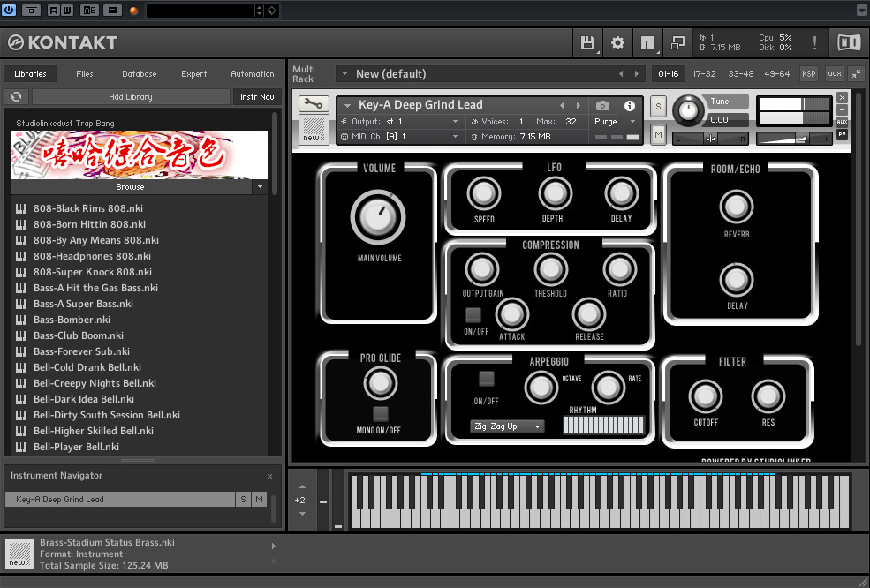The image size is (870, 588).
Task: Open the workspace layout panel icon
Action: [x=647, y=42]
